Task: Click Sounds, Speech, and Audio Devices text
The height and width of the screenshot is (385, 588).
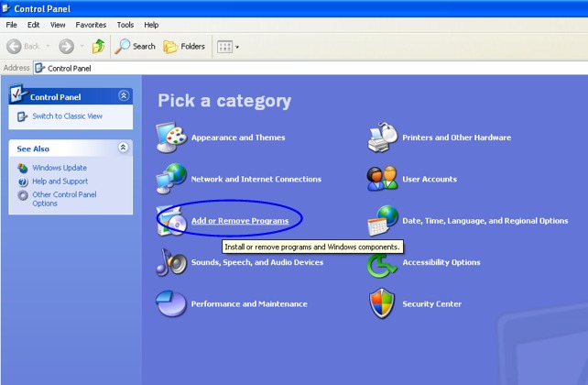Action: point(257,262)
